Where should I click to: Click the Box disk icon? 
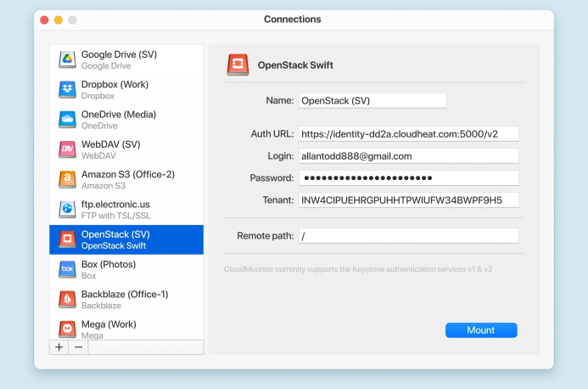(68, 269)
